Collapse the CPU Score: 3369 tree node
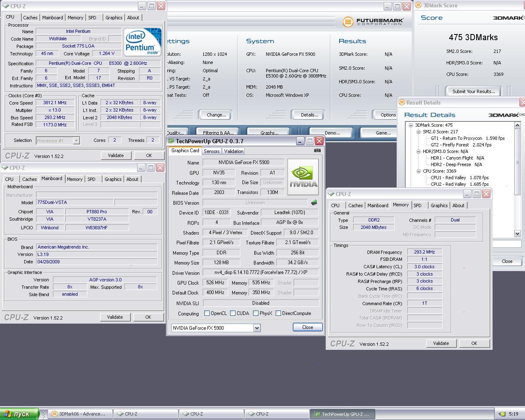This screenshot has width=525, height=420. (418, 171)
